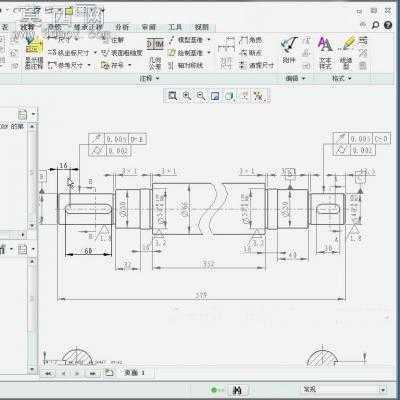Select the 角拐 jog tool
Image resolution: width=400 pixels, height=400 pixels.
(251, 40)
